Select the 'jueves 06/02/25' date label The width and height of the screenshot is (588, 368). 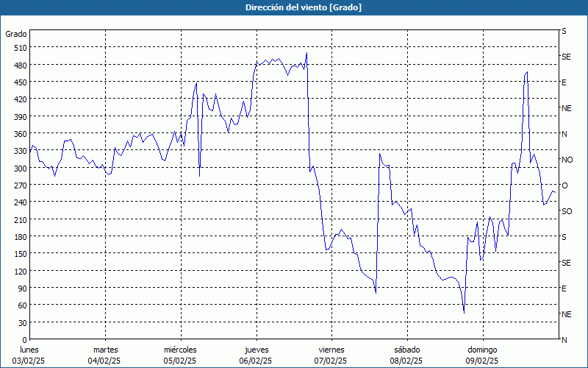point(256,355)
